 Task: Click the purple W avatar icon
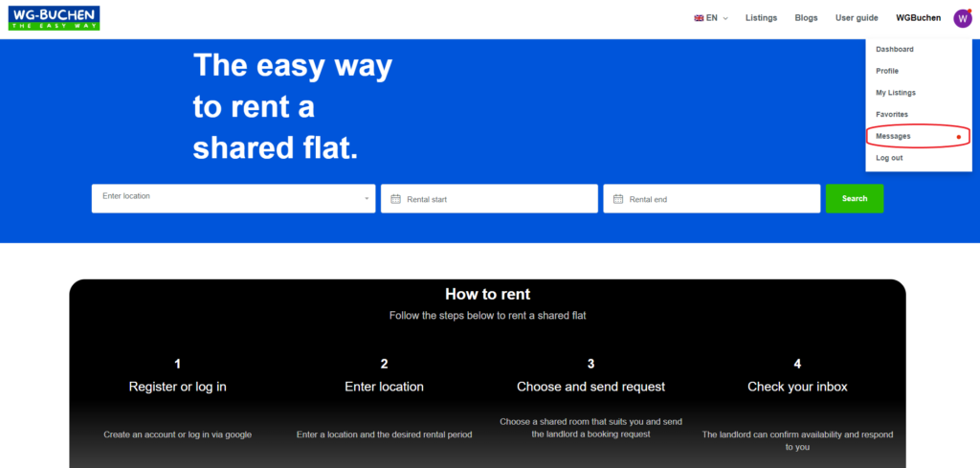point(963,18)
